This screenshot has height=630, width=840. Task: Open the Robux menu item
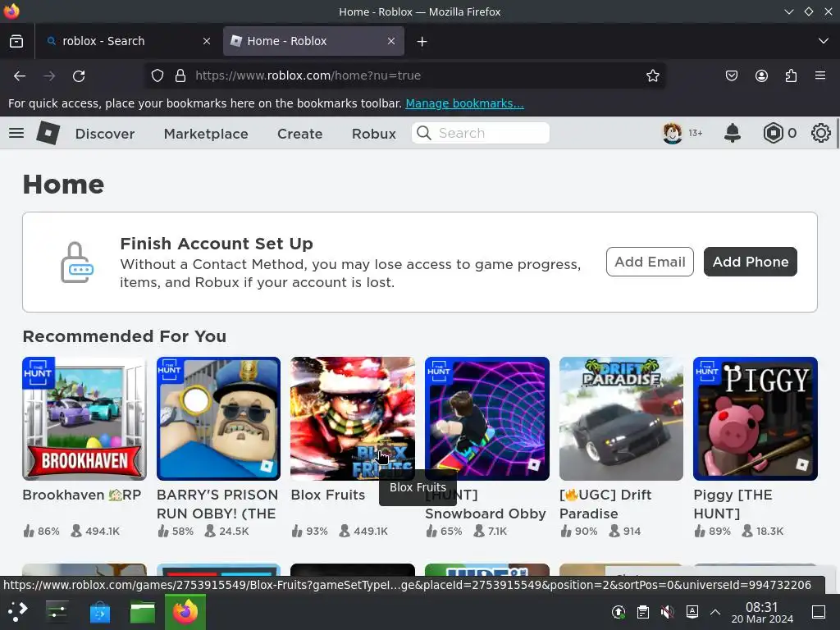(374, 134)
